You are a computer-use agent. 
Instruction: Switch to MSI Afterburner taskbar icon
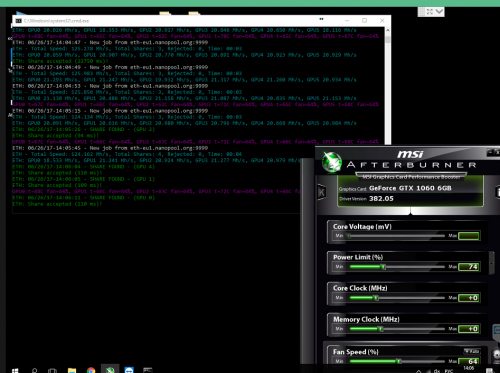pos(110,369)
